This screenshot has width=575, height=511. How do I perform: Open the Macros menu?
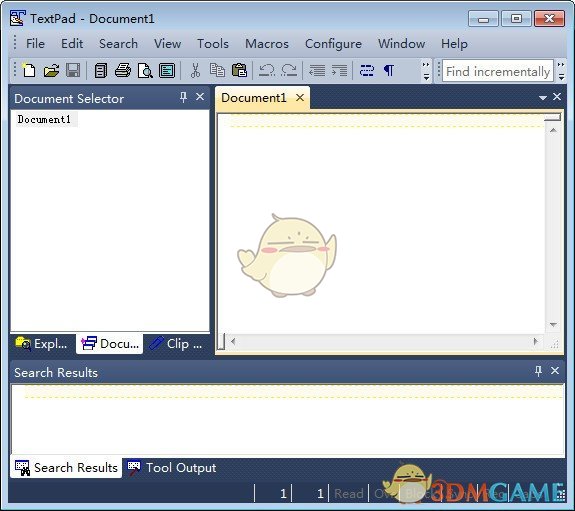pos(267,44)
